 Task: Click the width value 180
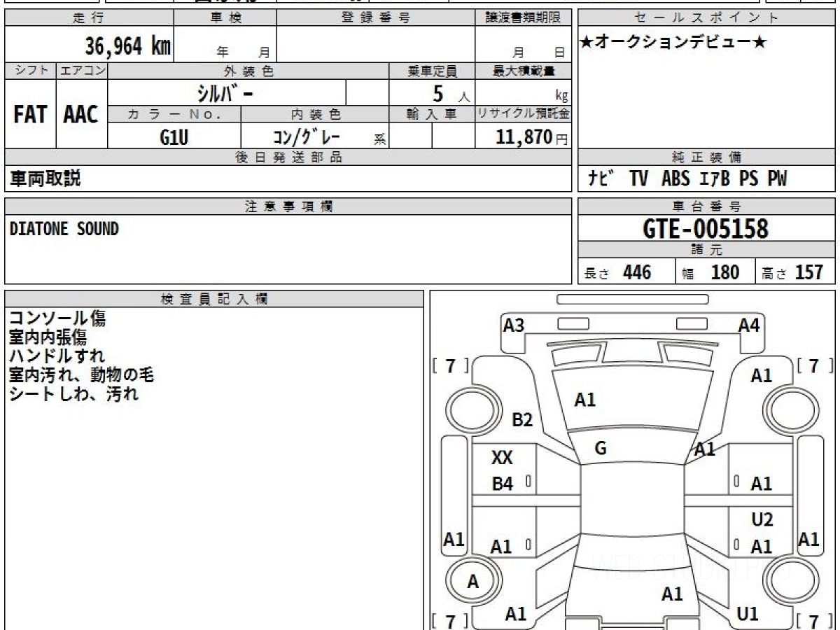point(725,272)
